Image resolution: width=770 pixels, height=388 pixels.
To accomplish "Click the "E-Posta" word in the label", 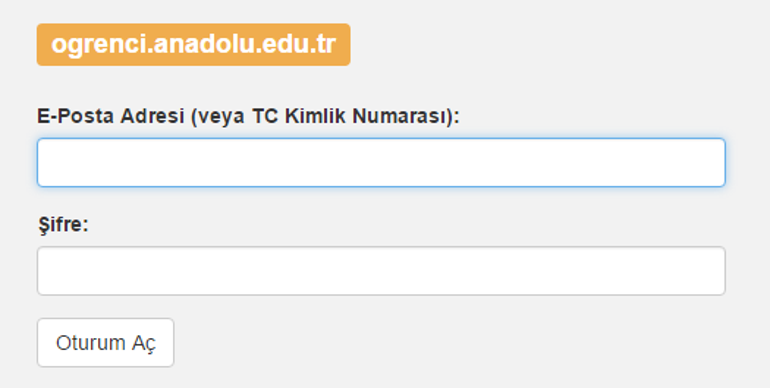I will pos(76,117).
